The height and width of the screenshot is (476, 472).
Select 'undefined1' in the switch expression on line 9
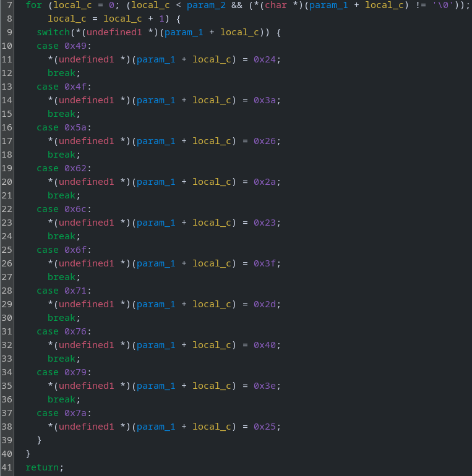(x=114, y=32)
